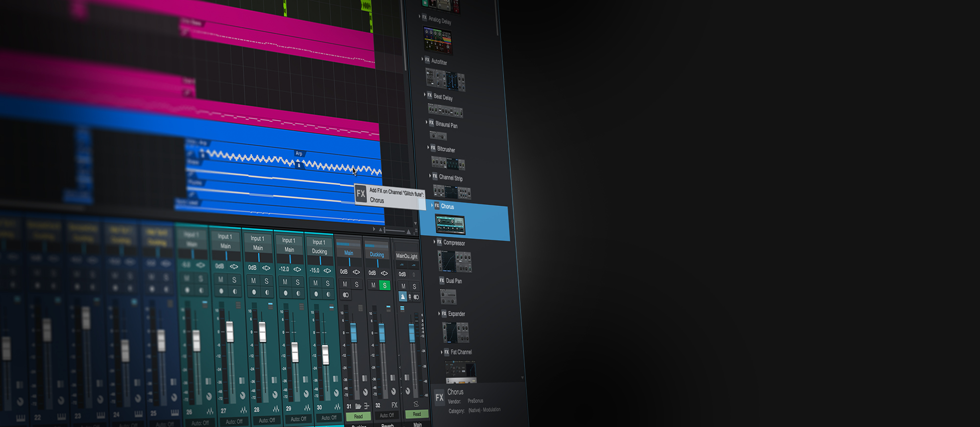The image size is (980, 427).
Task: Solo the MainOut channel
Action: (415, 286)
